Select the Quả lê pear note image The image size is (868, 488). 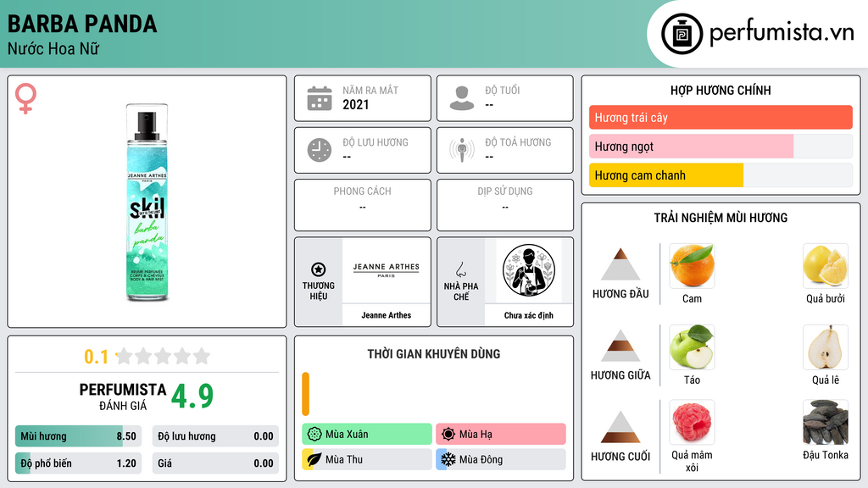tap(826, 347)
